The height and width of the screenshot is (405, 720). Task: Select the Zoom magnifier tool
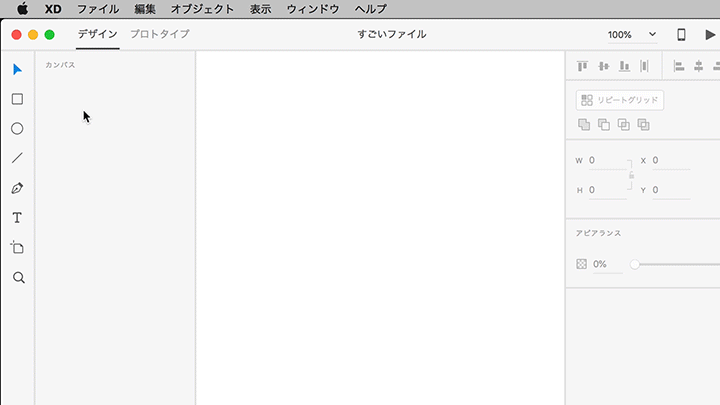[18, 278]
